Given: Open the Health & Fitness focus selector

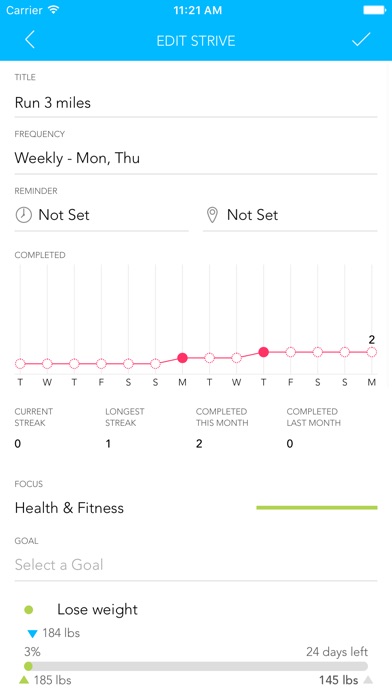Looking at the screenshot, I should 196,508.
